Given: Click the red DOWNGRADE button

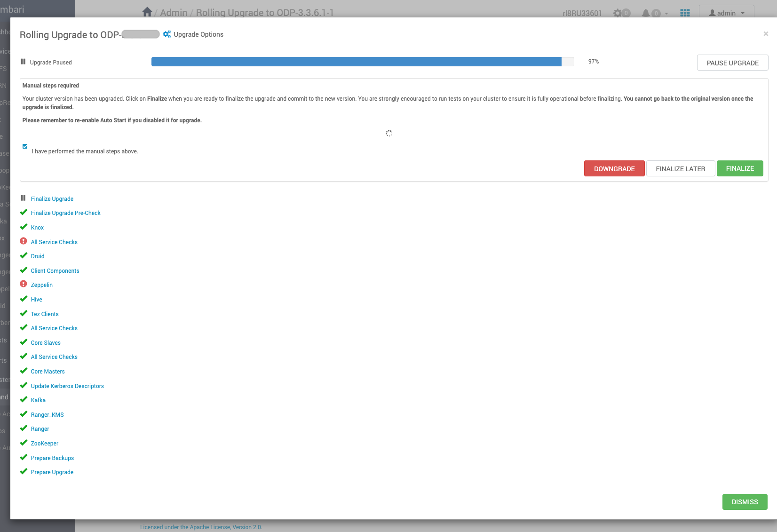Looking at the screenshot, I should (x=614, y=168).
